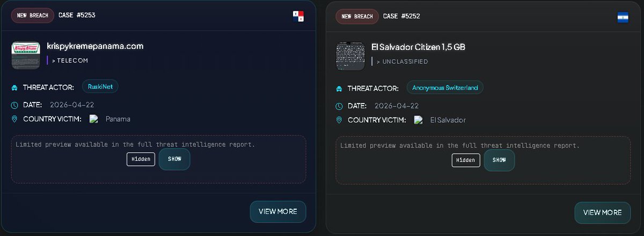Viewport: 644px width, 236px height.
Task: Click the Panama country victim value
Action: 118,119
